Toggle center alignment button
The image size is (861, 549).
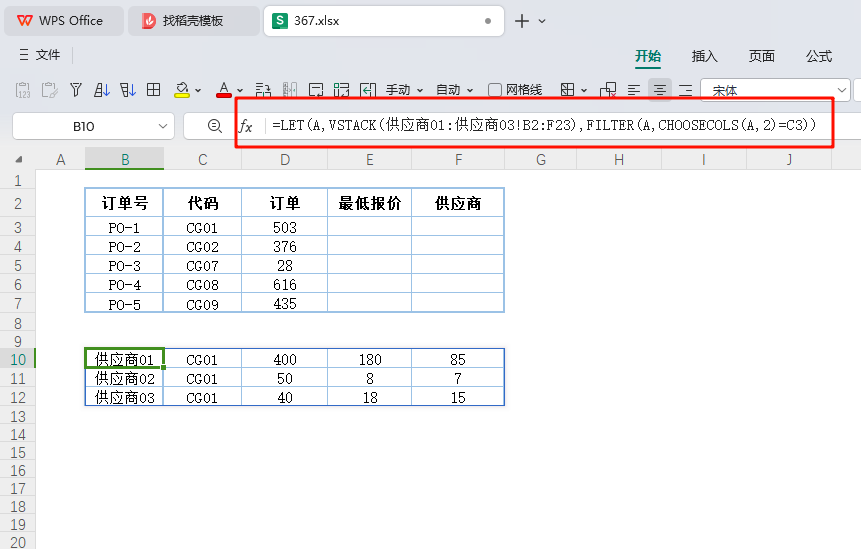point(659,89)
